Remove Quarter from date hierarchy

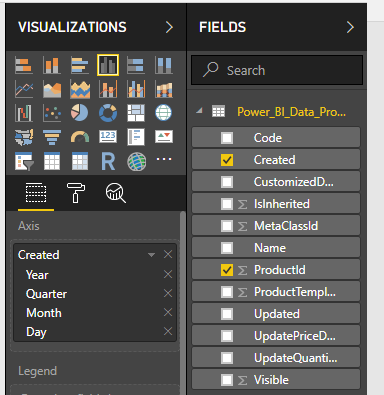pyautogui.click(x=168, y=293)
